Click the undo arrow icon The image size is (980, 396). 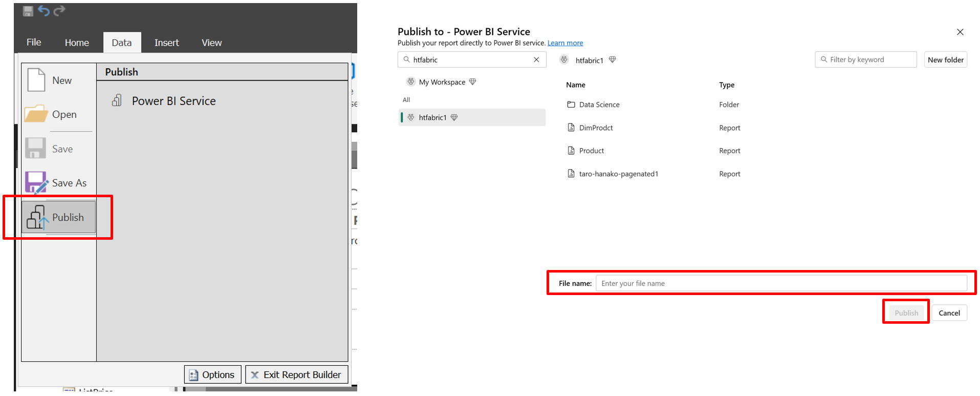coord(43,11)
